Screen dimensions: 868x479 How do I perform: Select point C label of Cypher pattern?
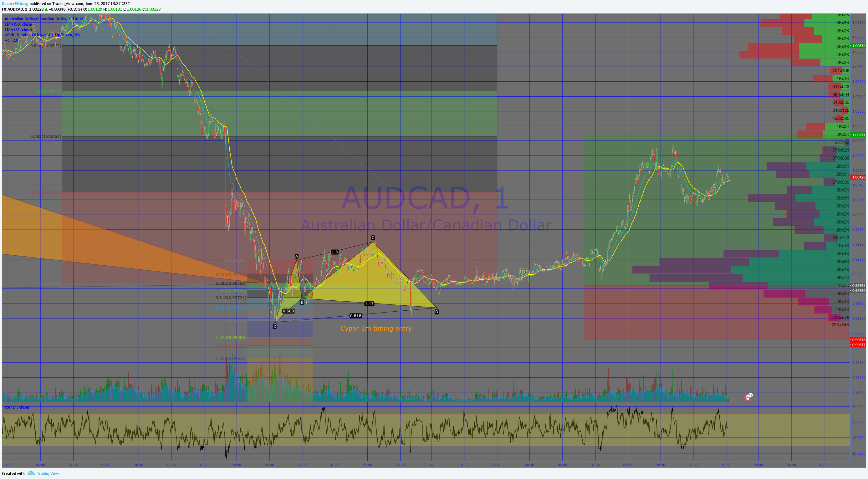(x=373, y=238)
